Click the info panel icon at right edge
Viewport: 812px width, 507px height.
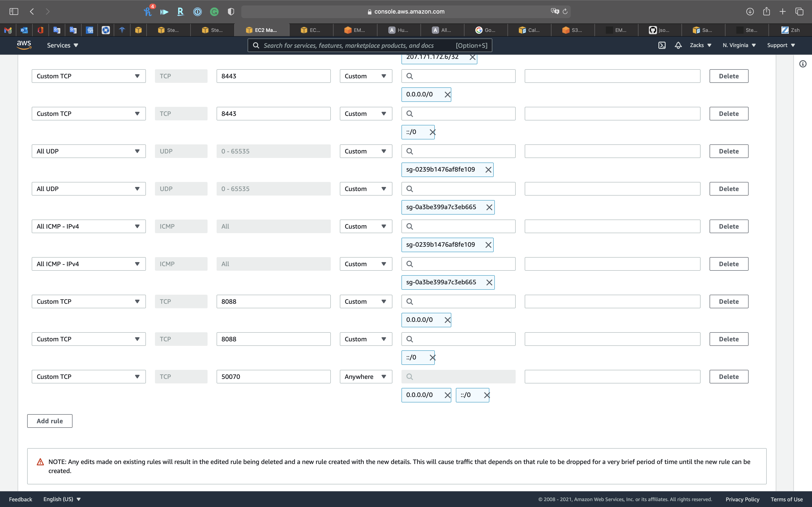click(803, 64)
